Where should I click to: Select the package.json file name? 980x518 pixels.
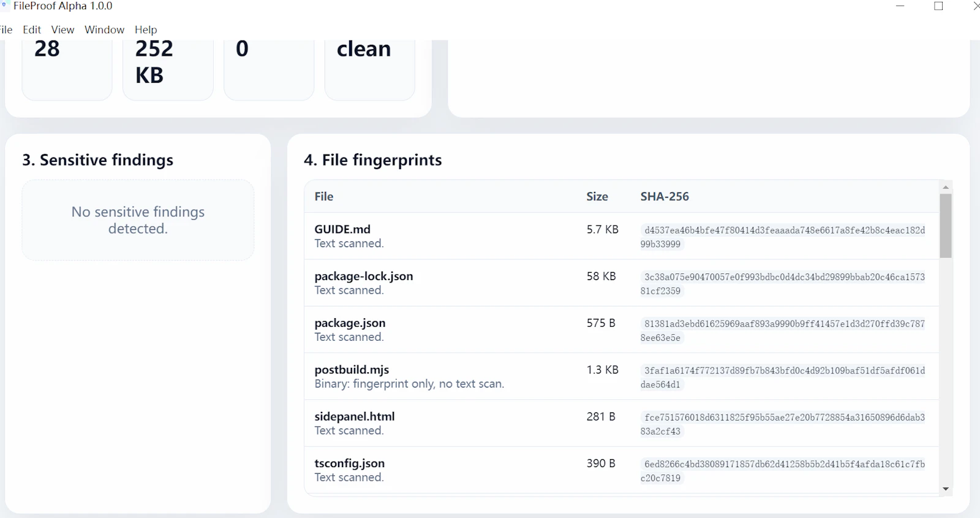[350, 323]
